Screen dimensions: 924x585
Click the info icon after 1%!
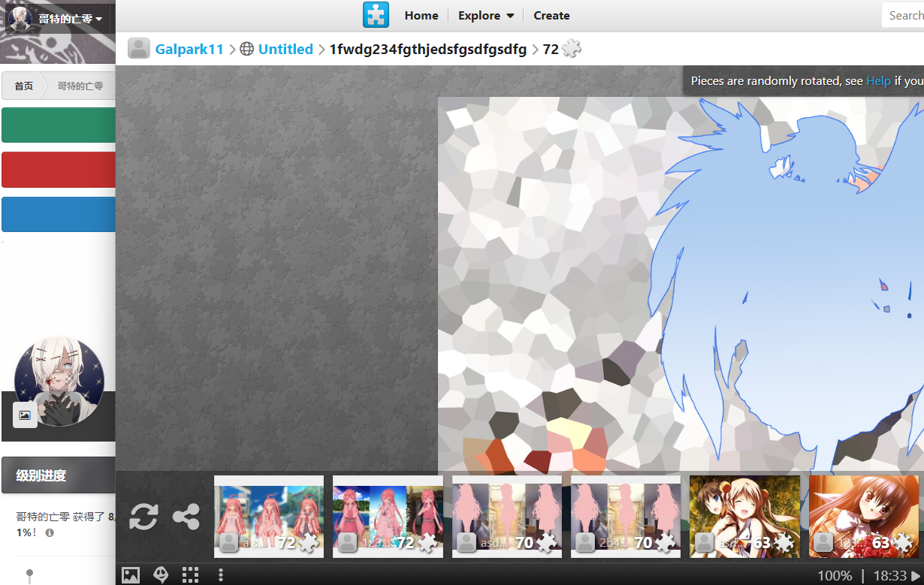pyautogui.click(x=50, y=532)
